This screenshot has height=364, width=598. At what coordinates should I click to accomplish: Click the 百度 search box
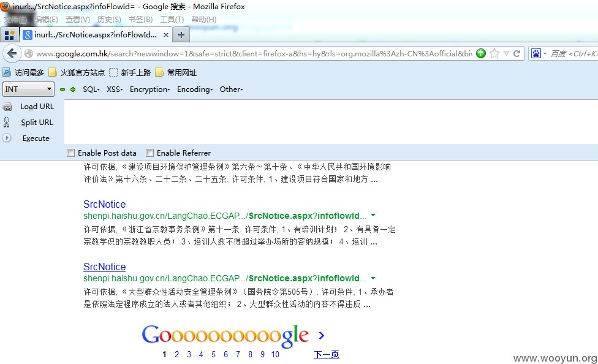(573, 53)
